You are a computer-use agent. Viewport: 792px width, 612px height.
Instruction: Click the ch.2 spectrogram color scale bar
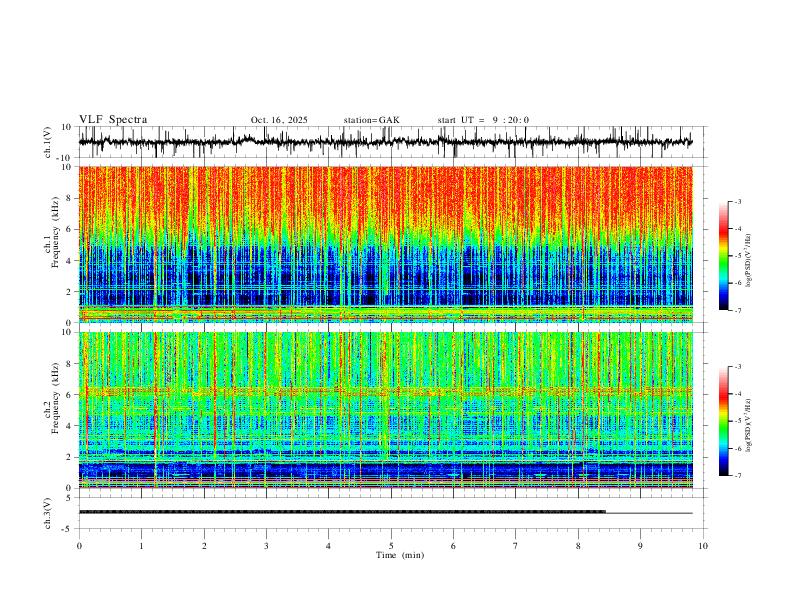click(x=724, y=421)
